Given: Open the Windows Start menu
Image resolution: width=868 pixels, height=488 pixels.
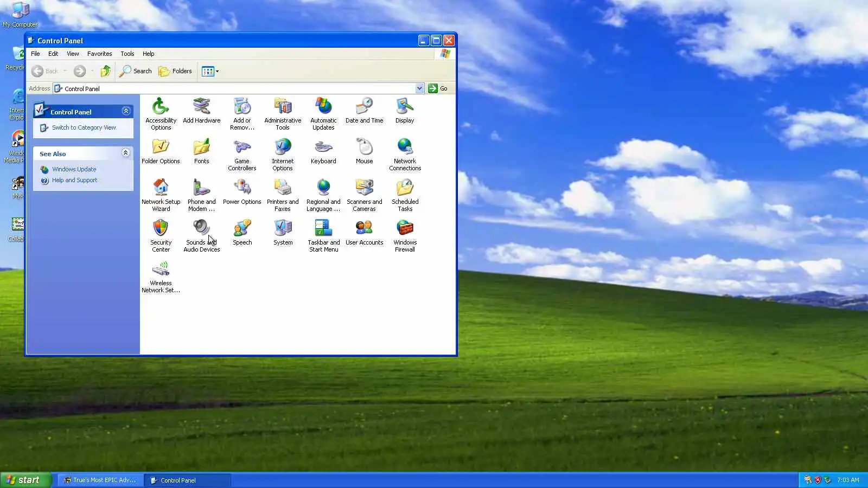Looking at the screenshot, I should coord(25,480).
